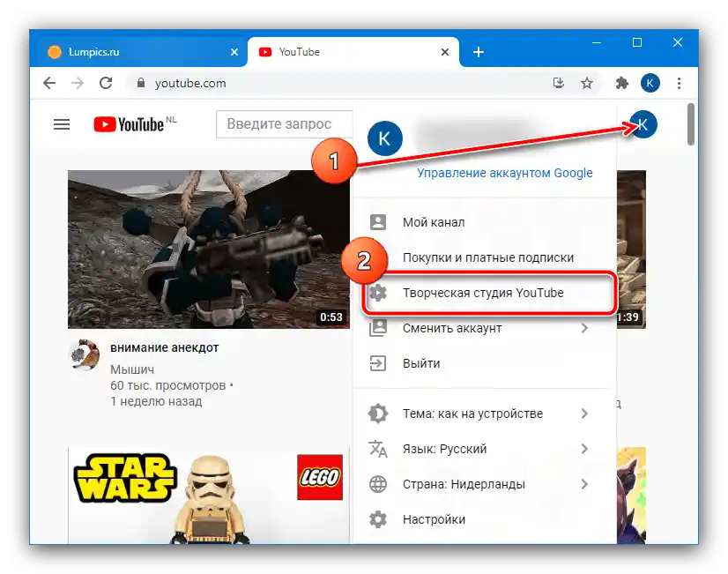Viewport: 728px width, 574px height.
Task: Click Страна: Нидерланды entry
Action: click(x=485, y=484)
